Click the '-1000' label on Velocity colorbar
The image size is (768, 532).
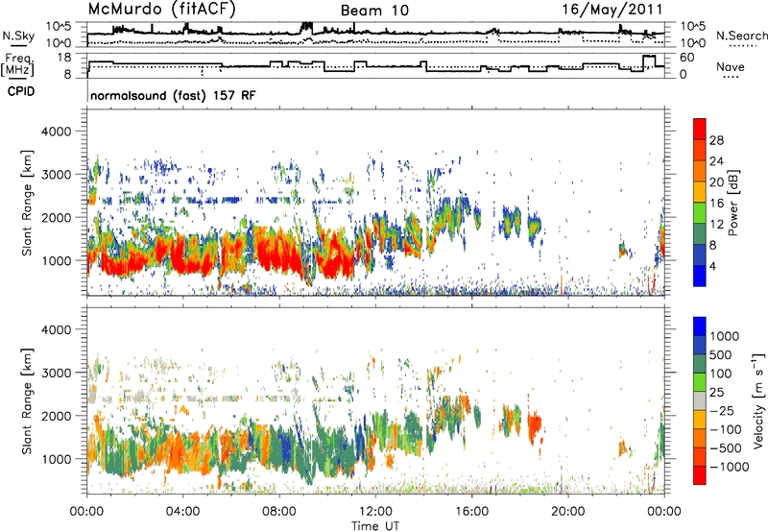[729, 467]
